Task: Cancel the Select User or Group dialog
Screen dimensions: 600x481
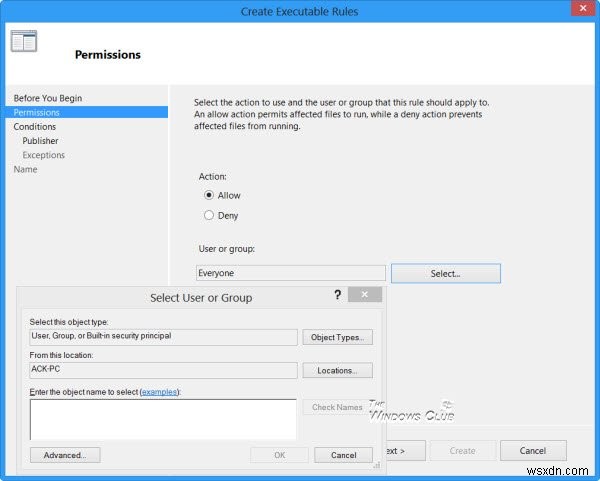Action: (344, 455)
